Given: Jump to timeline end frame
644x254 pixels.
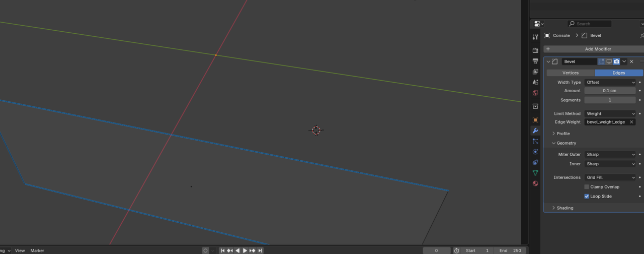Looking at the screenshot, I should pos(260,250).
